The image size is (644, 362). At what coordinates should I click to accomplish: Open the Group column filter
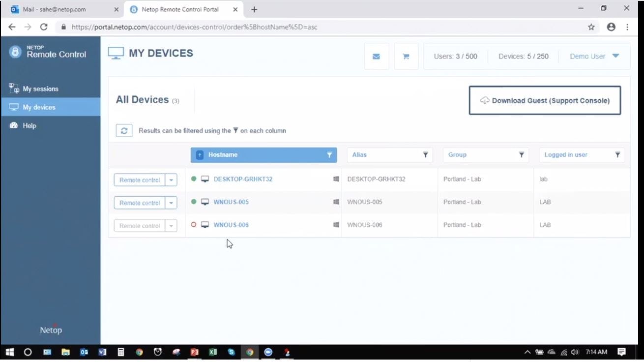coord(522,155)
